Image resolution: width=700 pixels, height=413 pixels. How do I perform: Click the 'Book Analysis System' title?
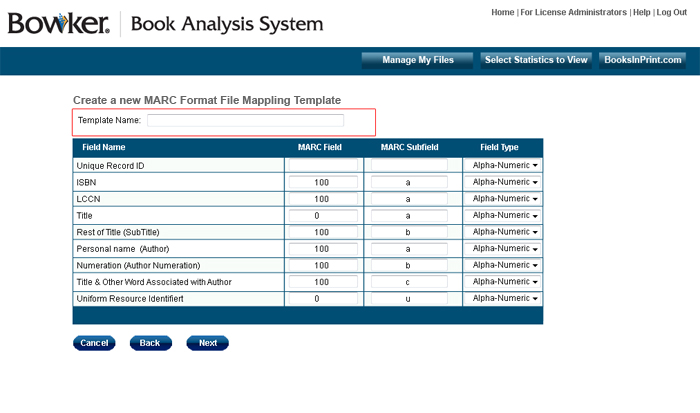pos(227,24)
